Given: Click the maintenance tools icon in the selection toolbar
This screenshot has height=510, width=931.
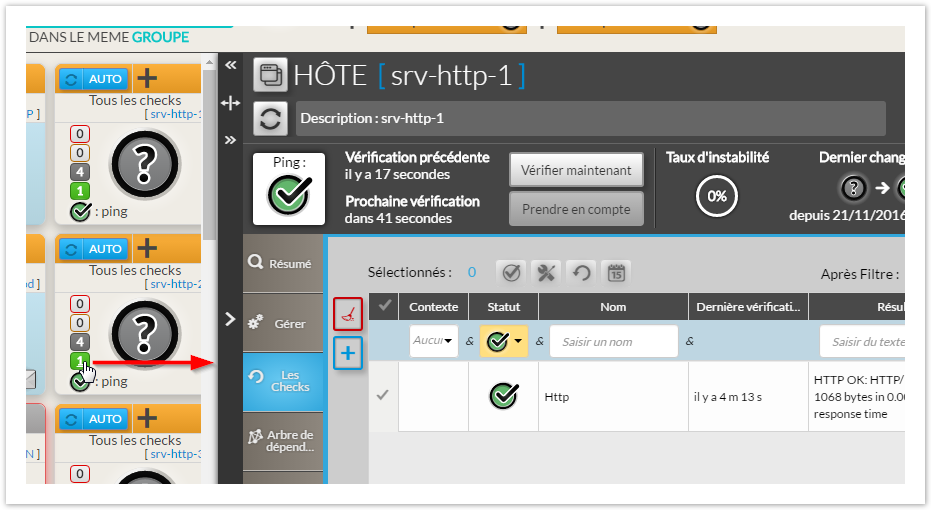Looking at the screenshot, I should click(546, 273).
